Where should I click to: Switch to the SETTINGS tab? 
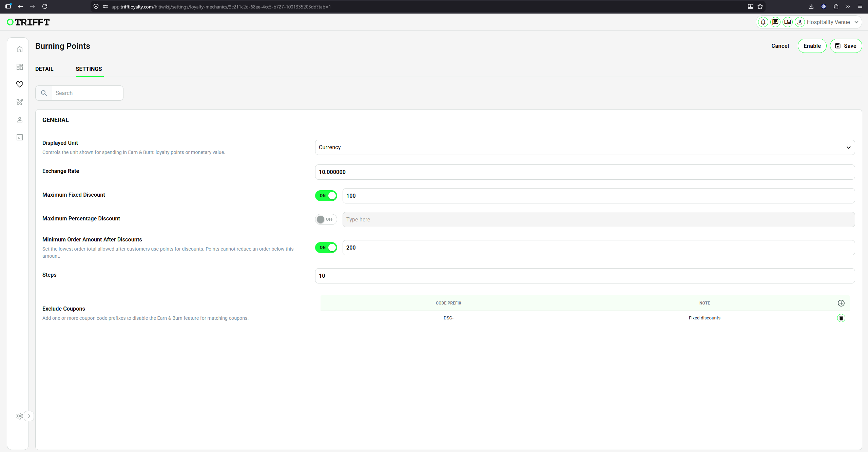89,69
